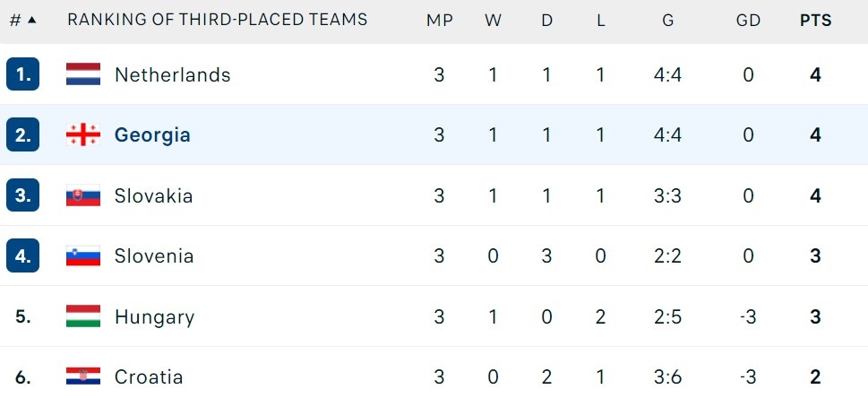This screenshot has height=398, width=868.
Task: Sort by the GD column header
Action: 748,21
